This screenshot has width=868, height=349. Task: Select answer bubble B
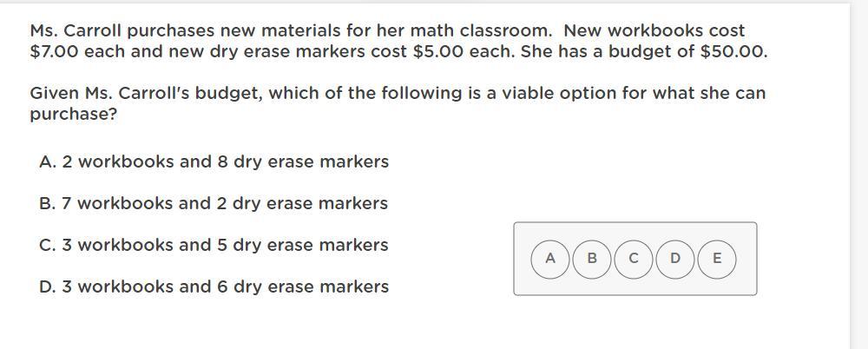592,259
